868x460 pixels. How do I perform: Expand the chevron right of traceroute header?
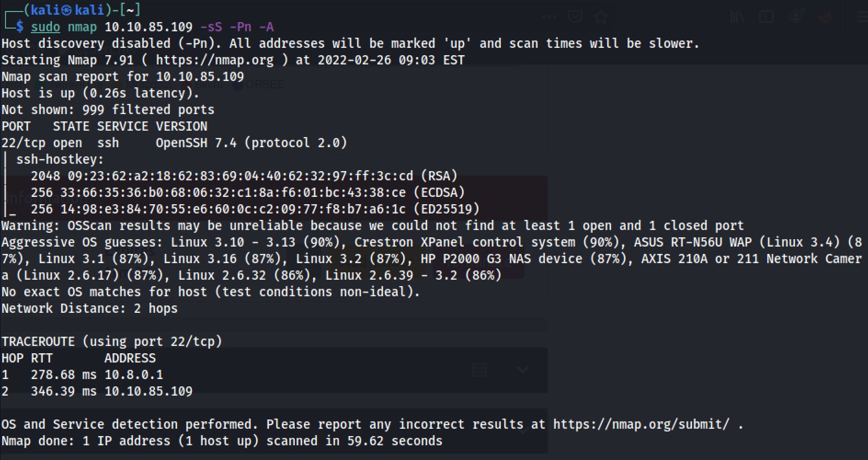click(x=523, y=370)
